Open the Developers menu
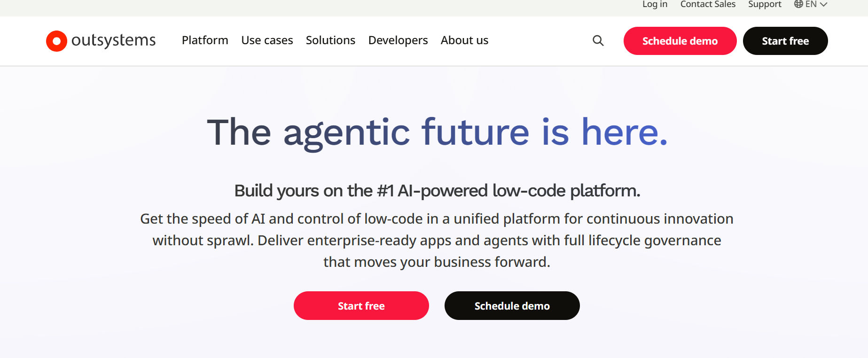 398,40
